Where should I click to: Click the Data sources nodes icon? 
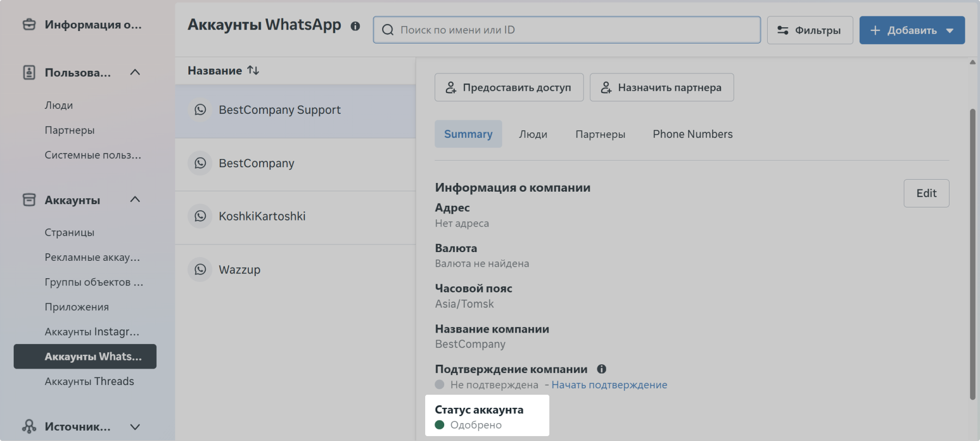pos(29,426)
